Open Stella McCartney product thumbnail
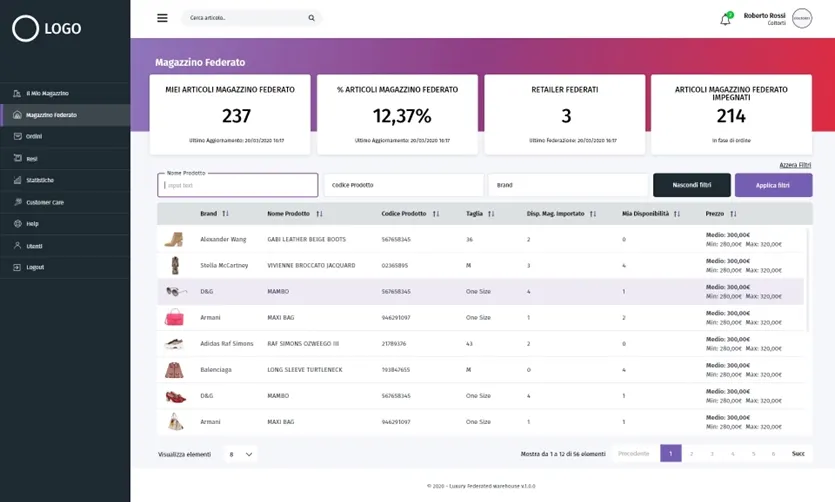 pos(175,265)
